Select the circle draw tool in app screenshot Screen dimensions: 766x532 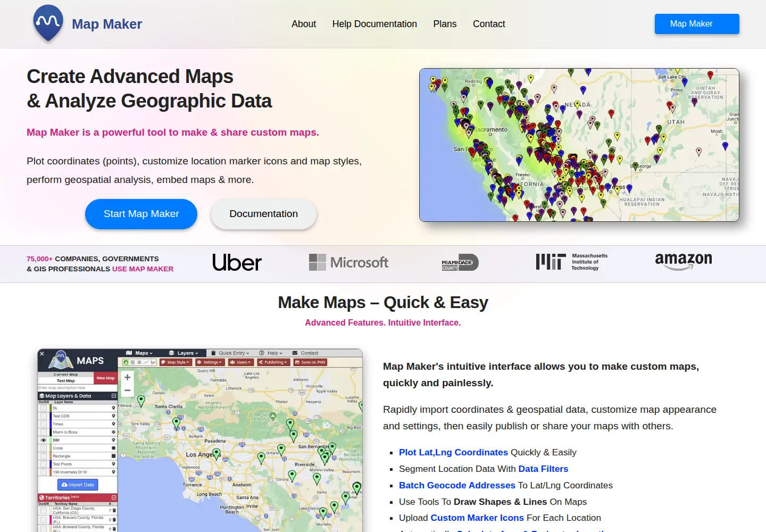point(139,362)
